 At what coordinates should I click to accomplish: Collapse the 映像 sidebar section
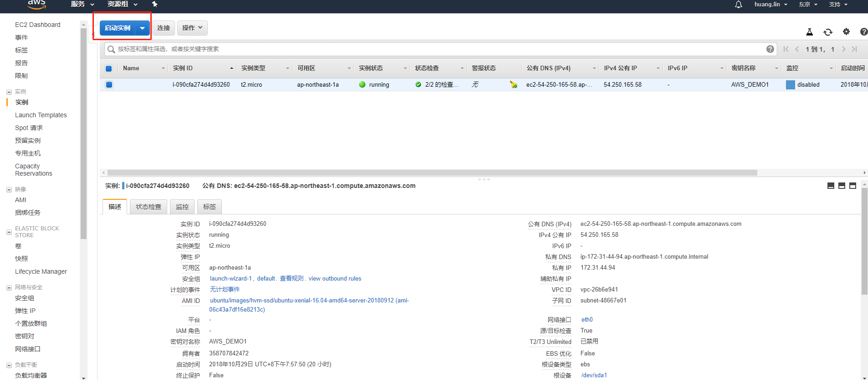click(9, 189)
